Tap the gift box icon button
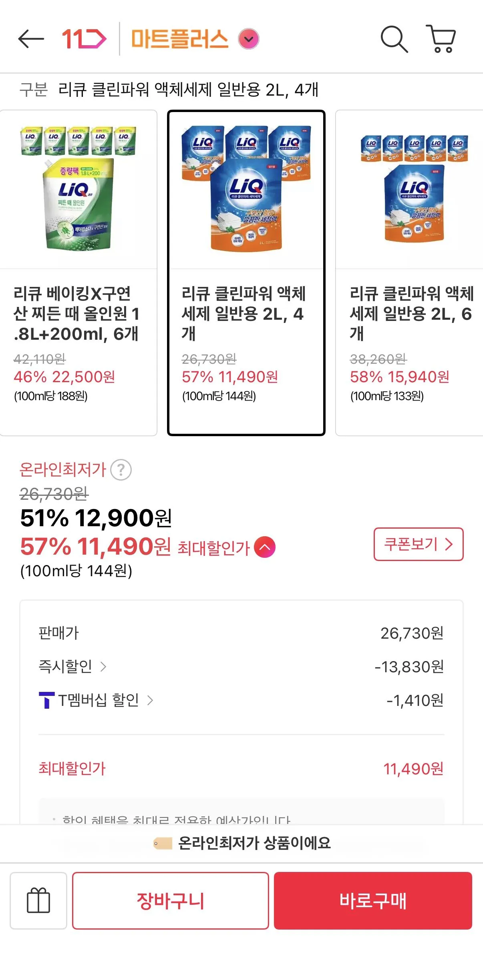 pos(38,900)
